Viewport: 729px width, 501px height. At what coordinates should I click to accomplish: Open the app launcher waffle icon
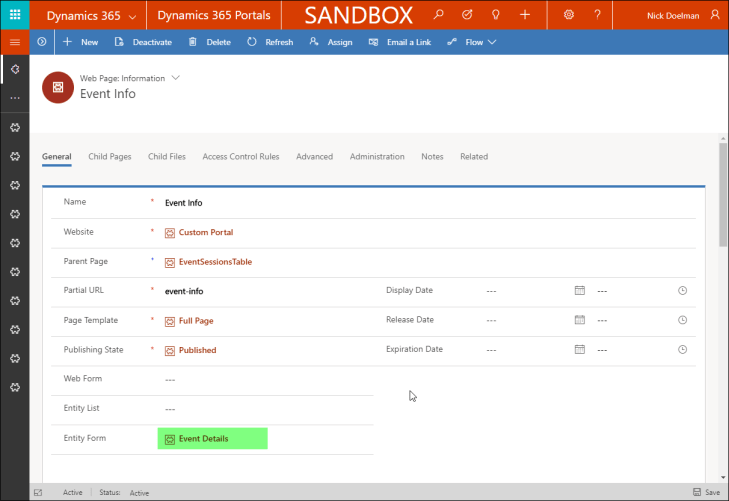(x=15, y=15)
